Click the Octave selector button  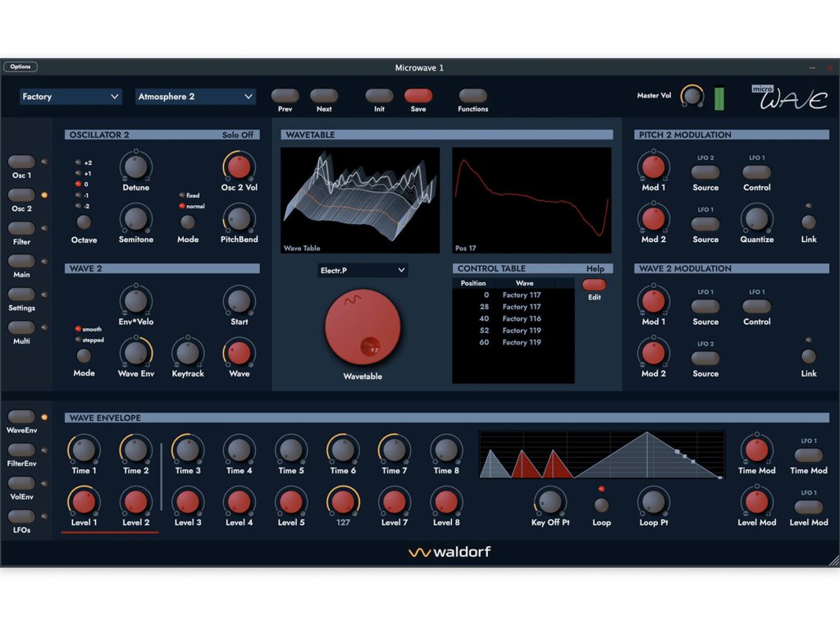tap(84, 221)
